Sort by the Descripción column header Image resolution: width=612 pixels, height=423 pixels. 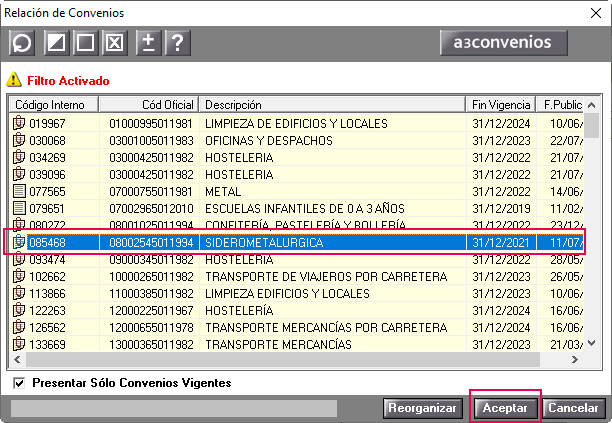pyautogui.click(x=332, y=105)
